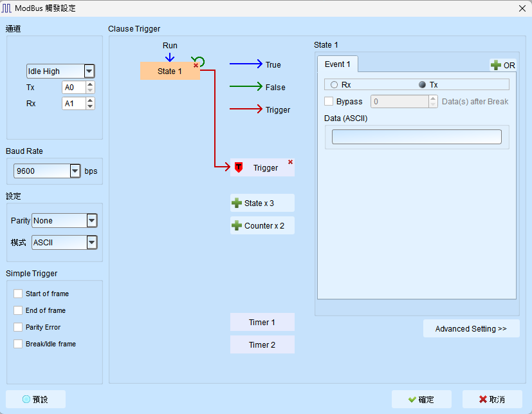Click the Data (ASCII) input field
The image size is (532, 414).
coord(417,136)
